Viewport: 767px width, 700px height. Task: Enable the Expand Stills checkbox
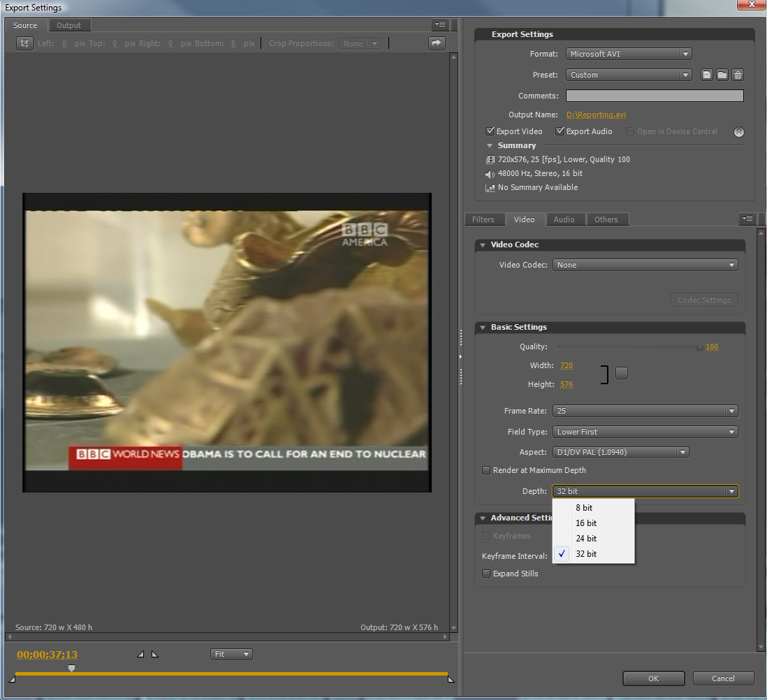point(486,574)
